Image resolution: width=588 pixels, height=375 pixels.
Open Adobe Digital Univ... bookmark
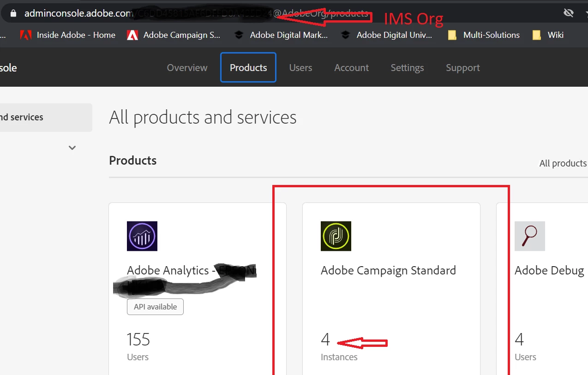tap(387, 35)
